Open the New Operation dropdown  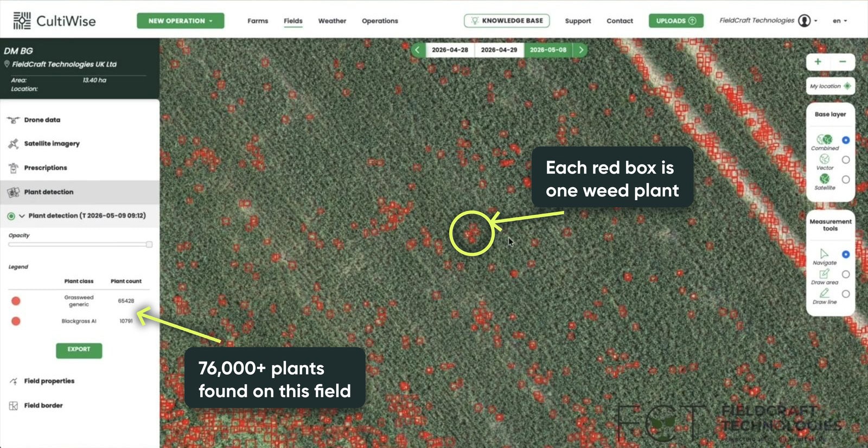(x=180, y=21)
